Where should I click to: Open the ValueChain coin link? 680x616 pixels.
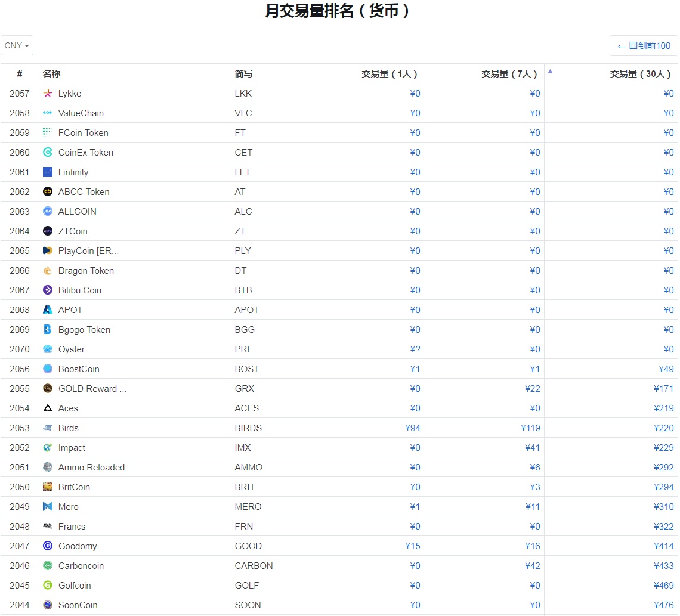tap(81, 113)
